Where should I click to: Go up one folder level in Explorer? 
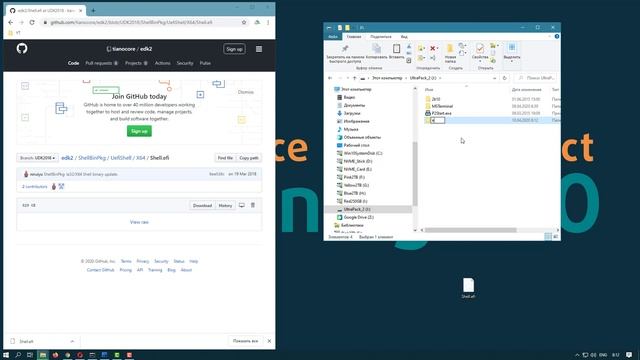point(354,78)
